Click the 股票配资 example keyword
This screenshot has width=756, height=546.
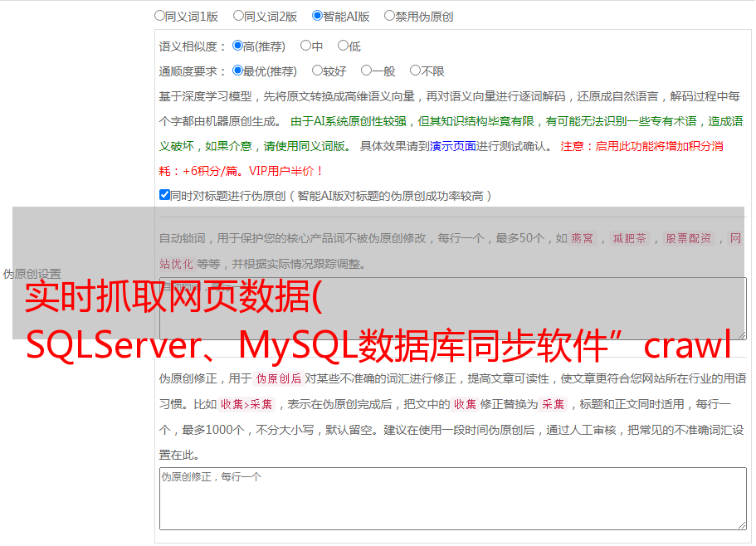point(689,238)
